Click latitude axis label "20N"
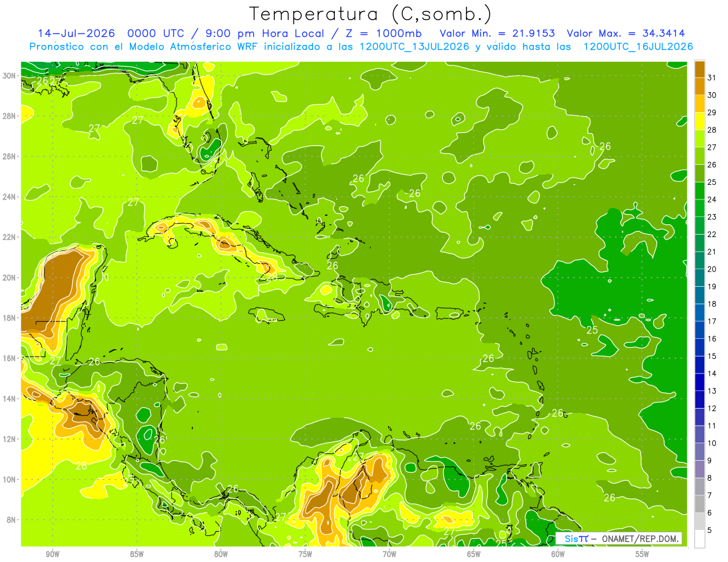This screenshot has width=728, height=562. 10,278
